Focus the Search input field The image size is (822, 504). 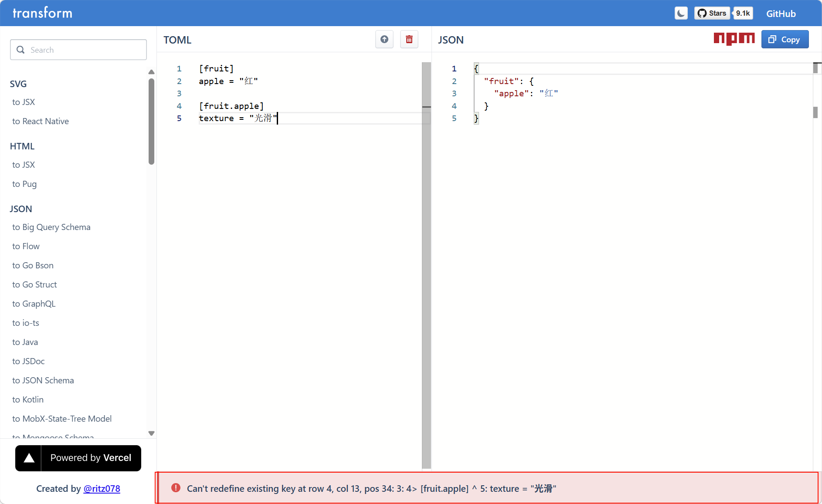tap(78, 50)
